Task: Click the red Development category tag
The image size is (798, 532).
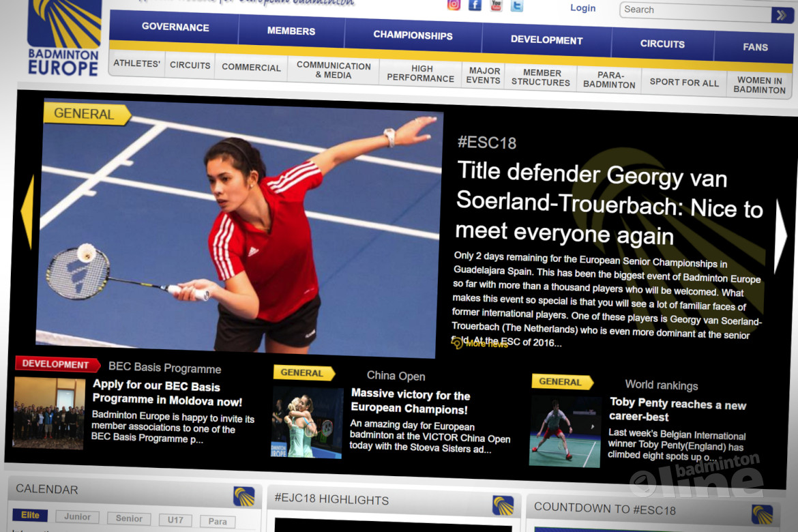Action: pos(57,364)
